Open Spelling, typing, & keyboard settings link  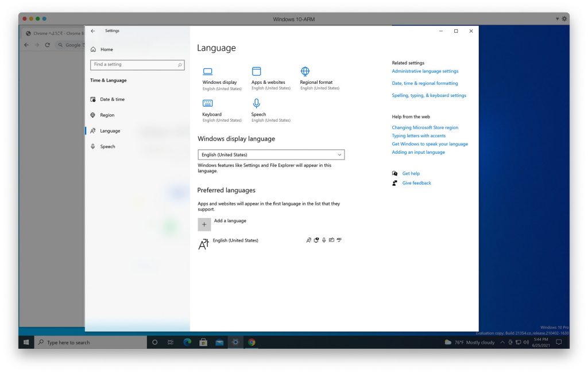coord(428,96)
